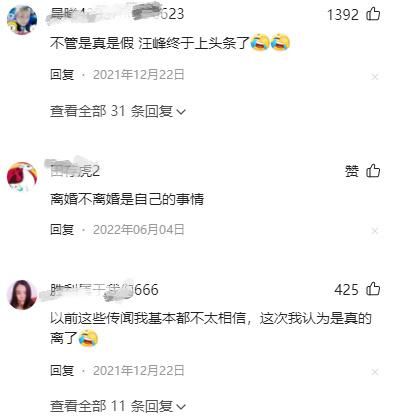Reply to the 汪峰终于上头条了 comment
This screenshot has width=401, height=418.
tap(62, 74)
